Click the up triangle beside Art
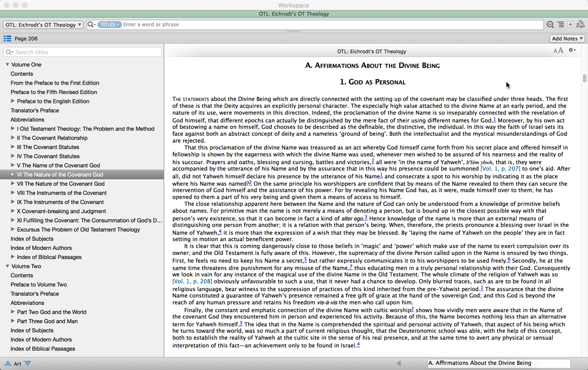Image resolution: width=588 pixels, height=370 pixels. pyautogui.click(x=8, y=364)
